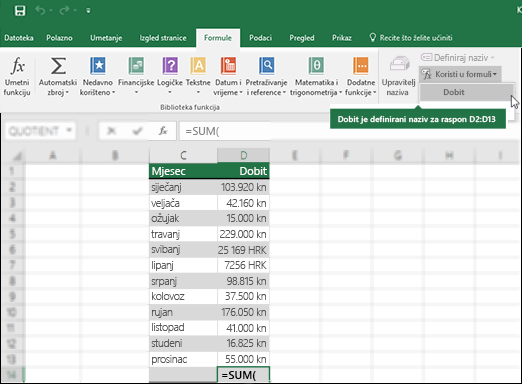Open the Nedavno korišteno functions icon
The image size is (522, 384).
(x=98, y=65)
